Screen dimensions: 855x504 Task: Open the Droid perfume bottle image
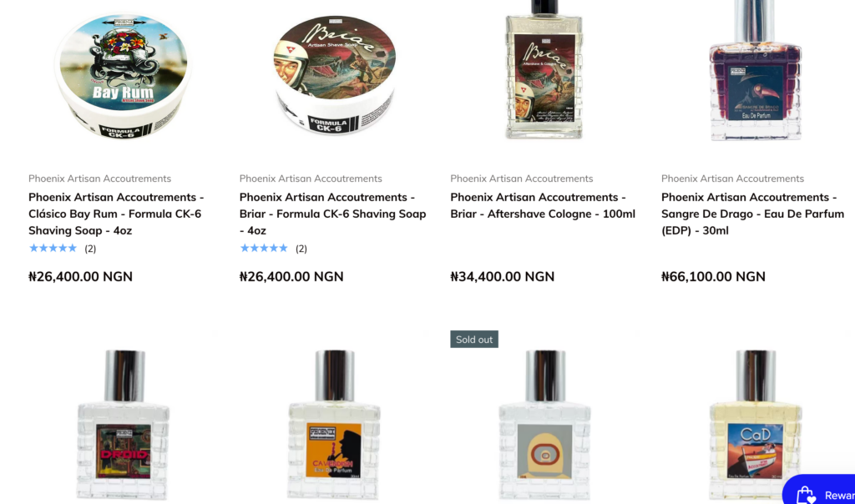pos(124,425)
